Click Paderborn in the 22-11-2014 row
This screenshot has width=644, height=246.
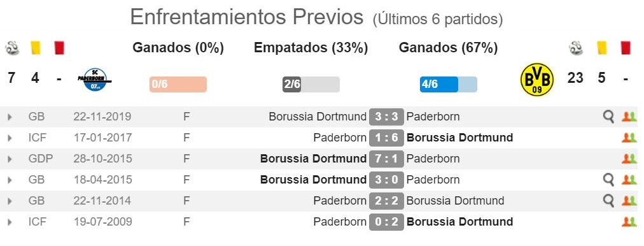(340, 201)
